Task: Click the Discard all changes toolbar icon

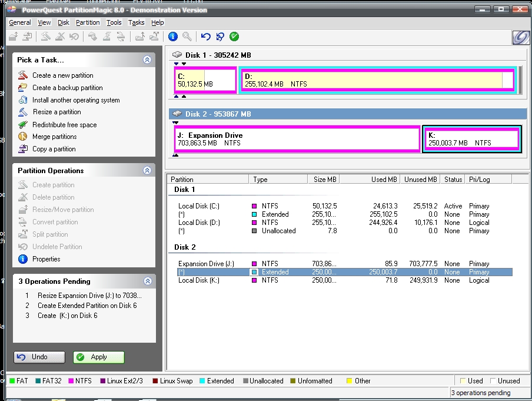Action: 220,37
